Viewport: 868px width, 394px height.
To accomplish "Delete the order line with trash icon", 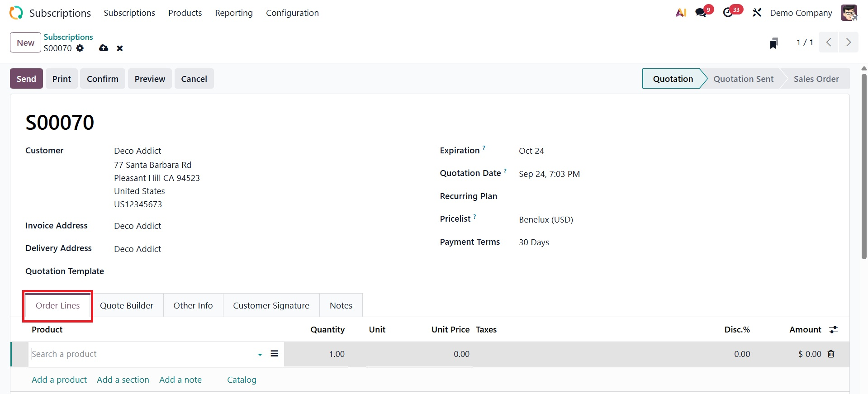I will (x=831, y=354).
